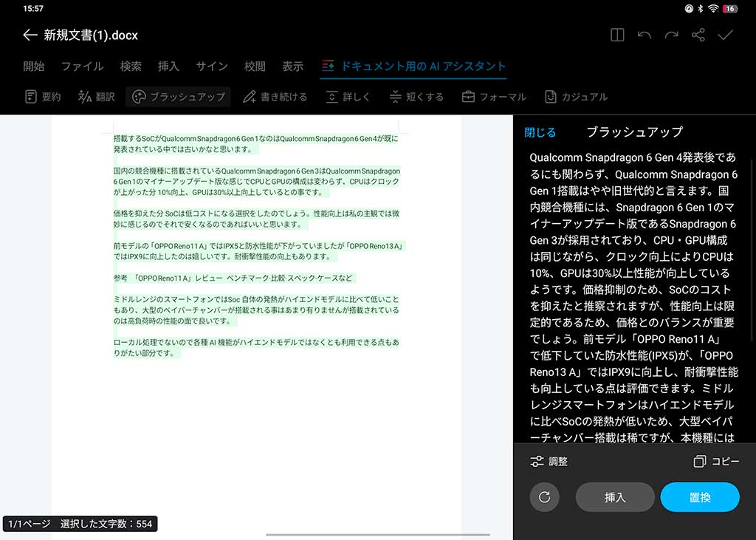Click the 参考 「OPPO Reno11 A」レビュー line
The image size is (756, 540).
coord(234,278)
